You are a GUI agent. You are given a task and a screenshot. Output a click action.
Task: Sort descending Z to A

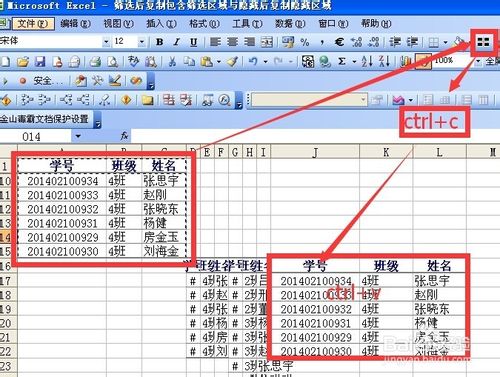384,61
